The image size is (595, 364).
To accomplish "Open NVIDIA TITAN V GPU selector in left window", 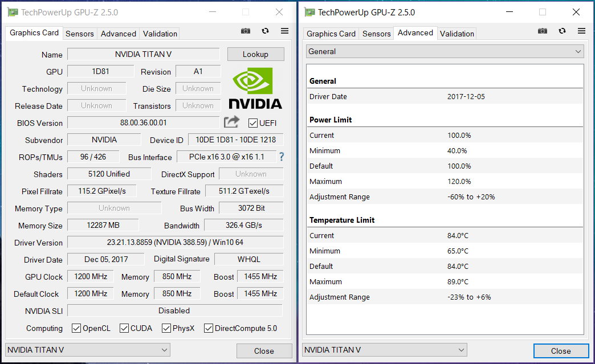I will click(88, 350).
